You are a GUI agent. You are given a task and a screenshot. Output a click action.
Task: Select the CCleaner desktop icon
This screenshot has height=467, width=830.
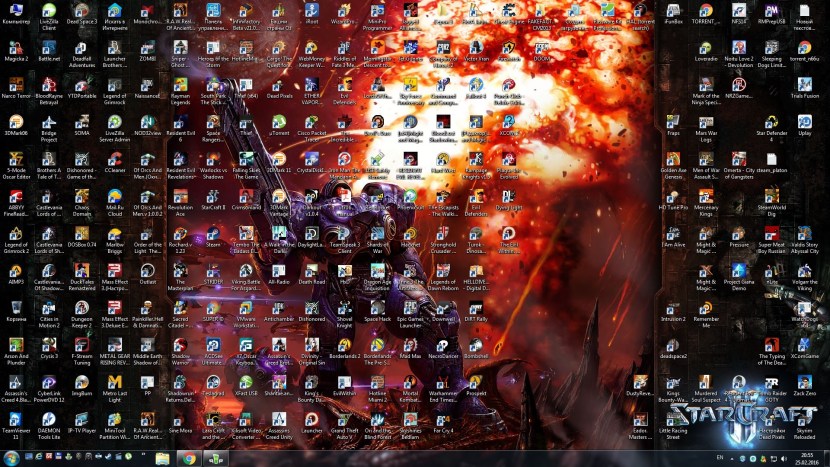114,159
